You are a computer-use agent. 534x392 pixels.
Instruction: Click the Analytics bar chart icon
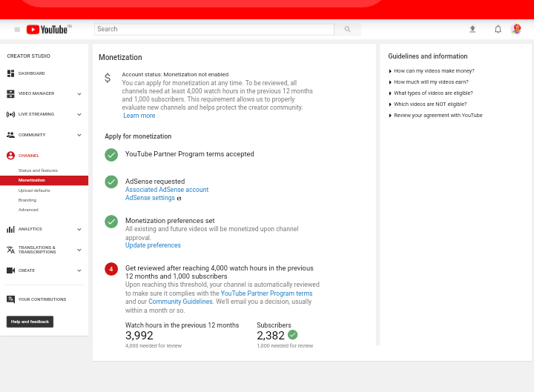pyautogui.click(x=10, y=229)
